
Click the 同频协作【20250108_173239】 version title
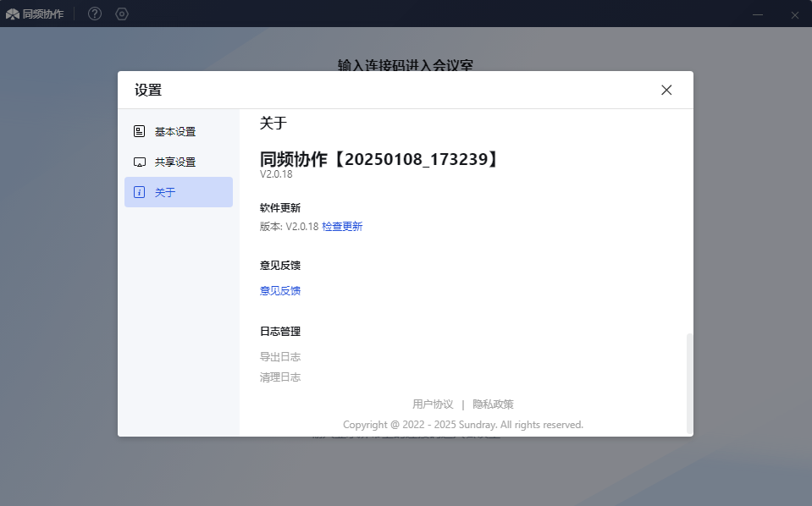pyautogui.click(x=378, y=159)
